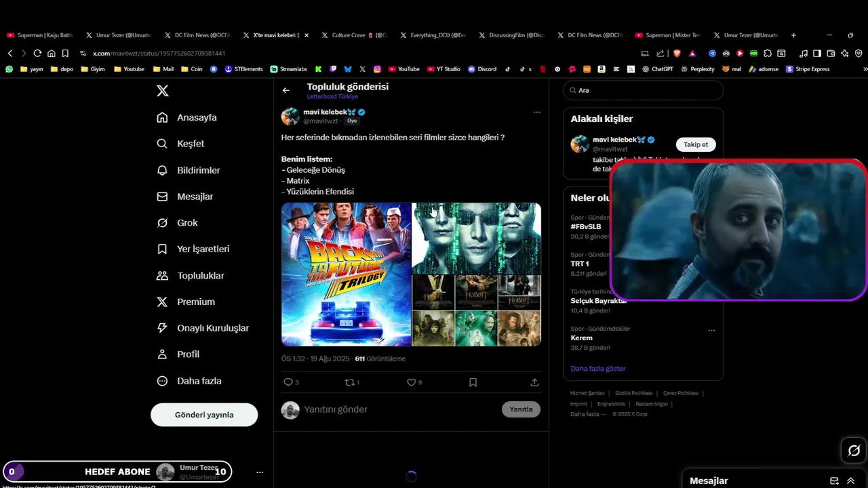Switch to Superman Kaiju Battle YouTube tab
Screen dimensions: 868x488
[39, 35]
